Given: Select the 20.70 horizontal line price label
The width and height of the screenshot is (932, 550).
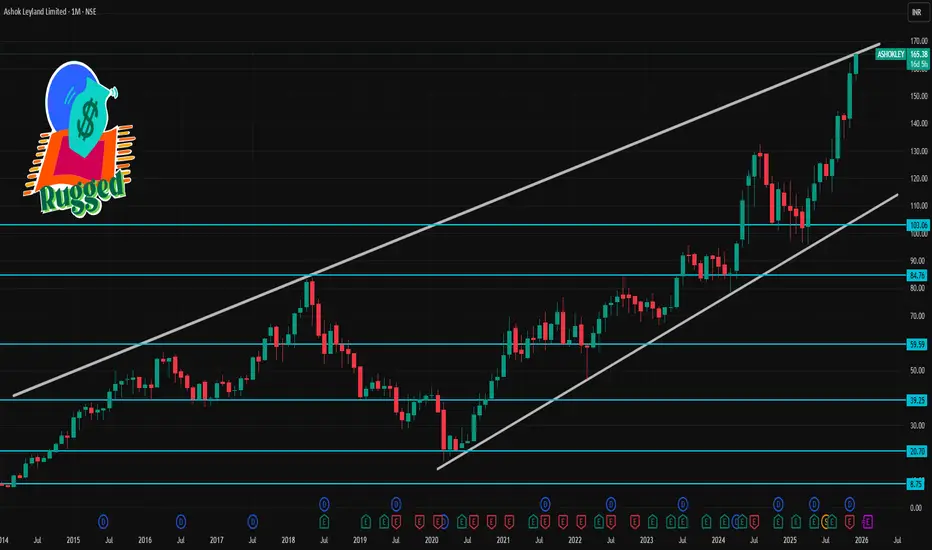Looking at the screenshot, I should point(918,451).
